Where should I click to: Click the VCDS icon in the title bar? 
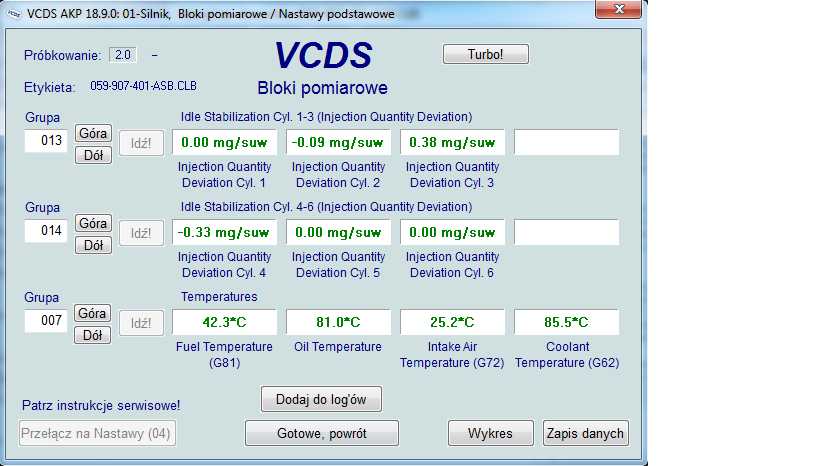click(x=14, y=14)
